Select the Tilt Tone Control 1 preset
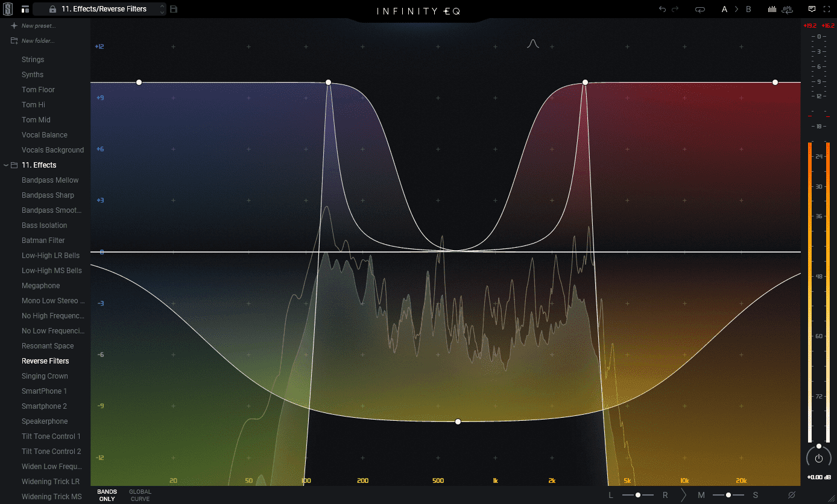 pos(51,436)
